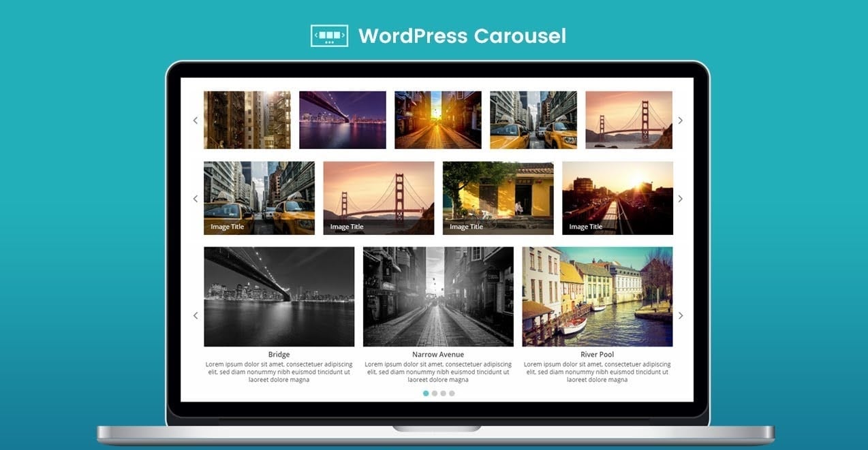Click Image Title label on sunset railway card
The image size is (868, 450).
(x=586, y=227)
